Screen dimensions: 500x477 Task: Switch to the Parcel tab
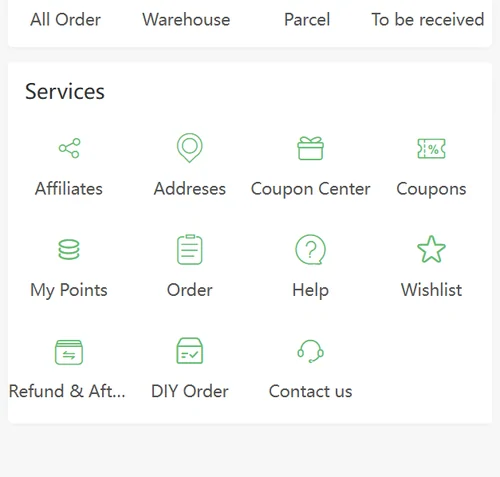(x=307, y=19)
